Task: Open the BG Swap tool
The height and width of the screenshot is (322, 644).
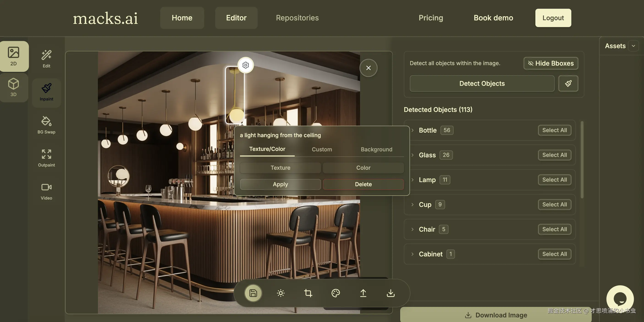Action: [x=46, y=125]
